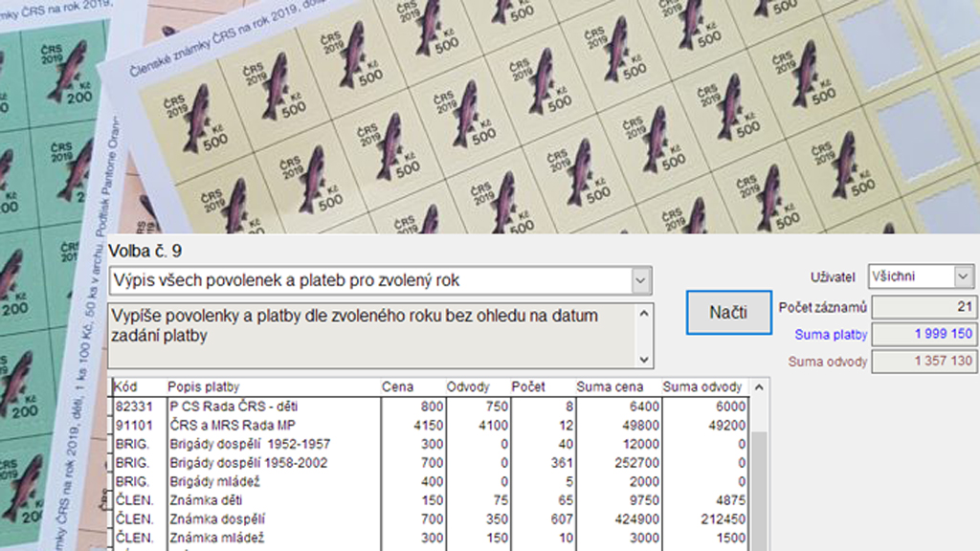Click the Počet záznamů field
This screenshot has height=551, width=980.
pos(924,307)
